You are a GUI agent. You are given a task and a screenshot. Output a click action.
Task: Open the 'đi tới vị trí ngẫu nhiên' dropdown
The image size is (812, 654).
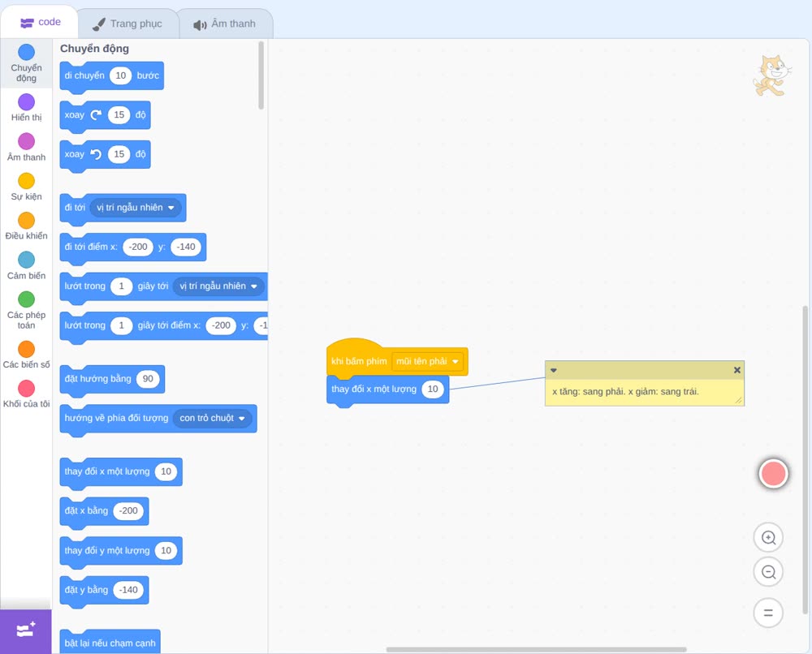pyautogui.click(x=136, y=208)
